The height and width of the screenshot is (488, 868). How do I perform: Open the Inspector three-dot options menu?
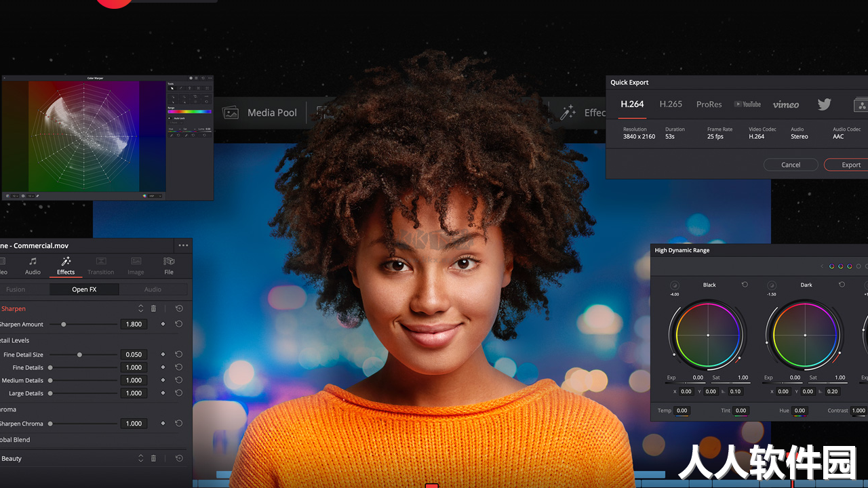(183, 245)
